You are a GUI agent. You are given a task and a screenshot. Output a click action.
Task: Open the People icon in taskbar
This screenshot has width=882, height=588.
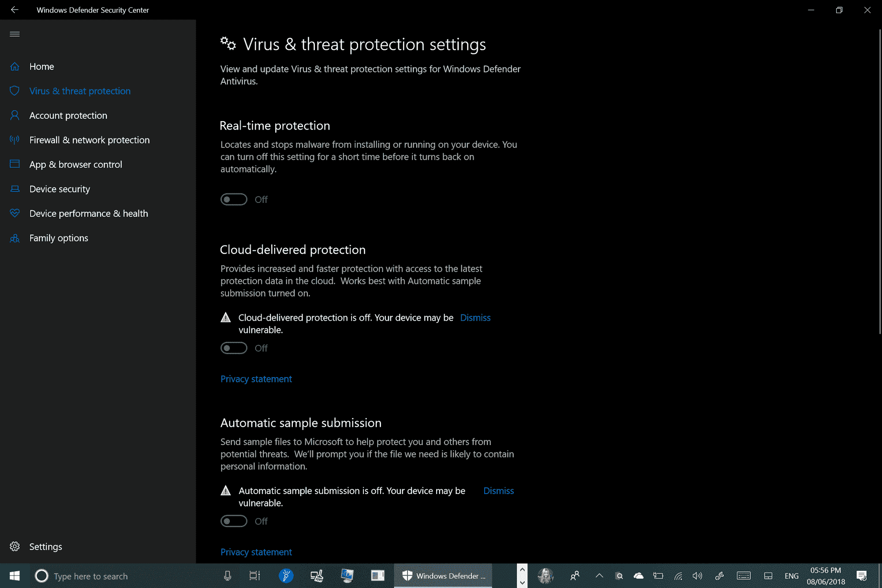(575, 576)
